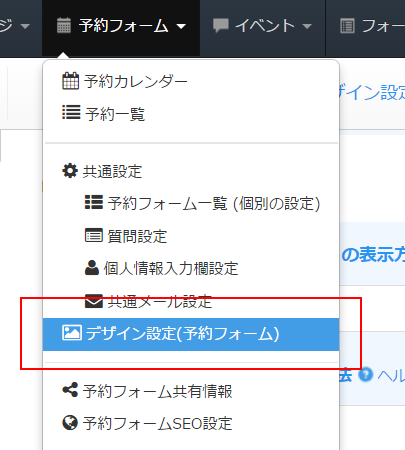Click the image icon for デザイン設定

pos(72,333)
